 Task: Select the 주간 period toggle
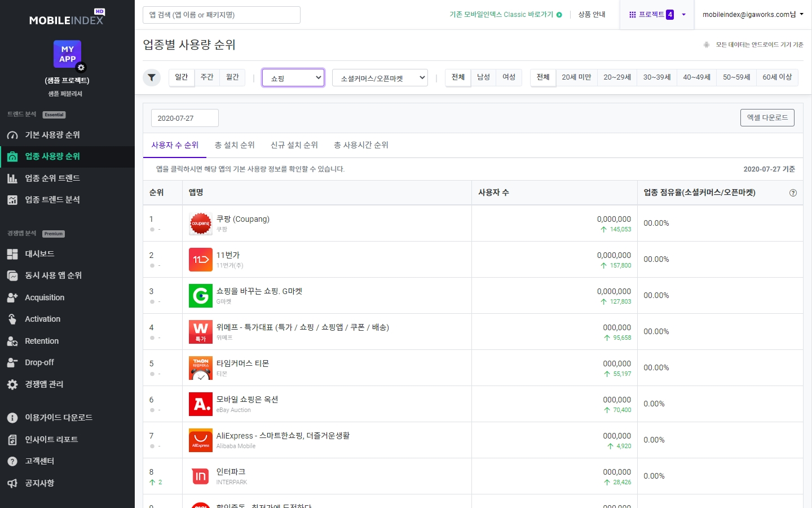[x=207, y=77]
